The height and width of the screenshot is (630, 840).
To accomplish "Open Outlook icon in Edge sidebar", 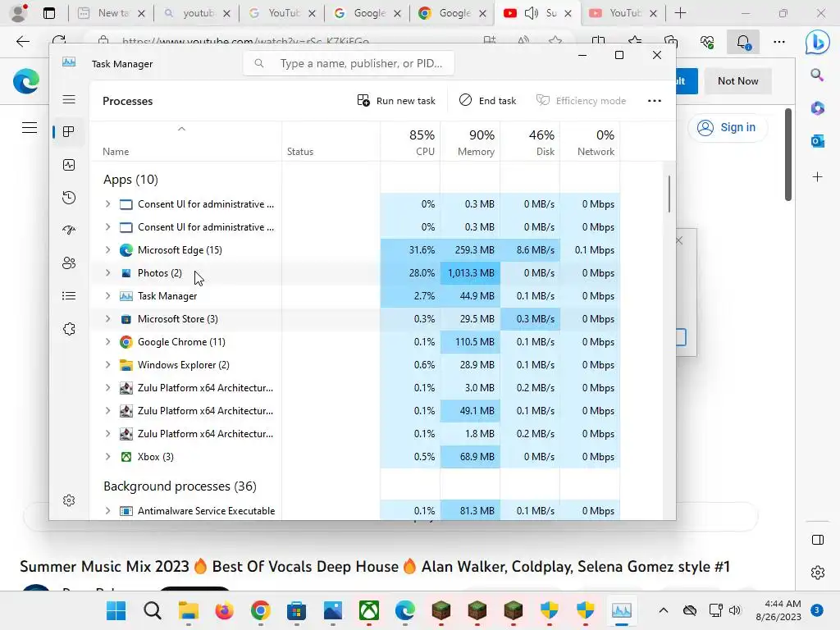I will click(818, 141).
